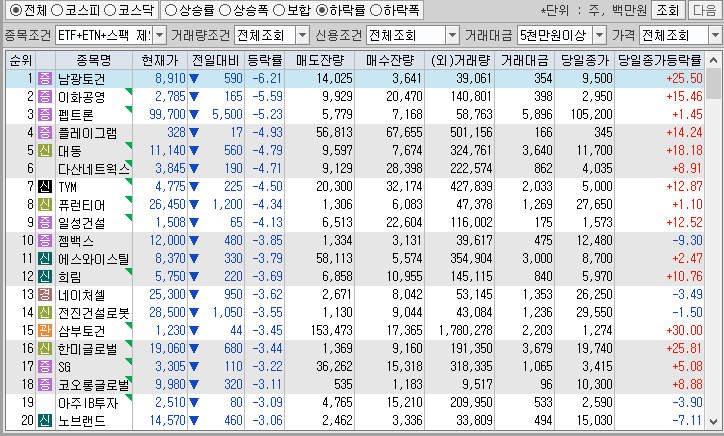Viewport: 724px width, 436px height.
Task: Click the 매도잔량 column header
Action: 320,61
